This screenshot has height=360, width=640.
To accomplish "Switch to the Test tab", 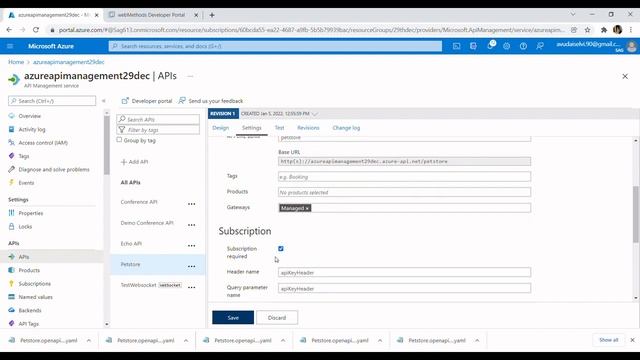I will (x=279, y=128).
